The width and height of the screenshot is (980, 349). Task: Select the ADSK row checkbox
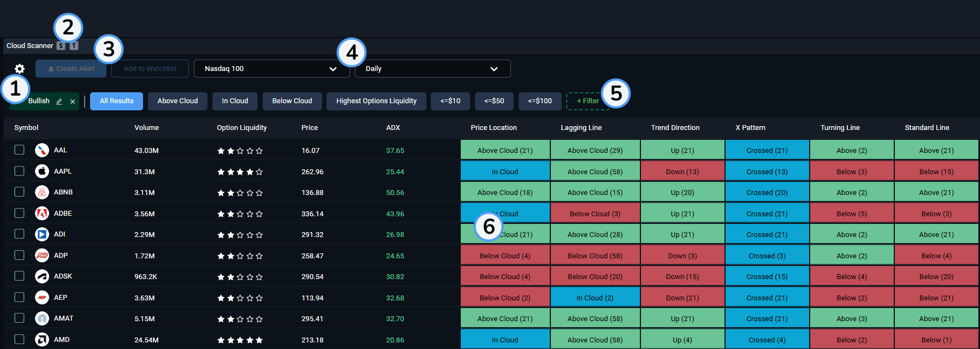(x=19, y=276)
